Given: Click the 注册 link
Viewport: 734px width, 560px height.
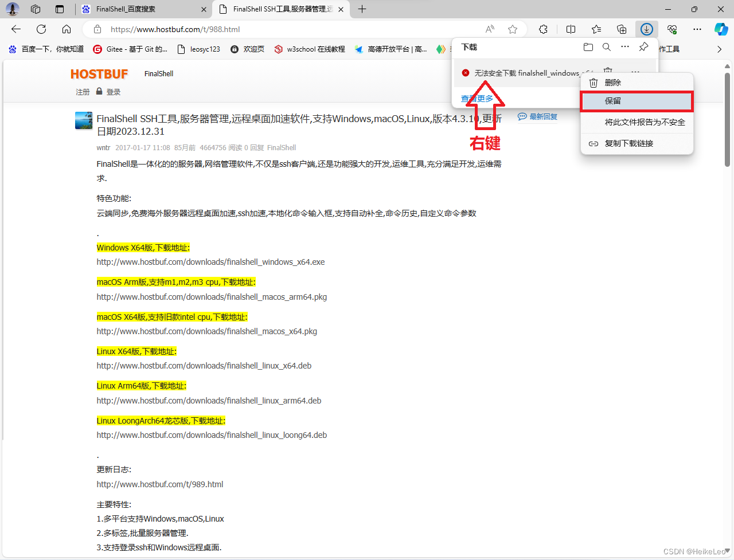Looking at the screenshot, I should 83,92.
